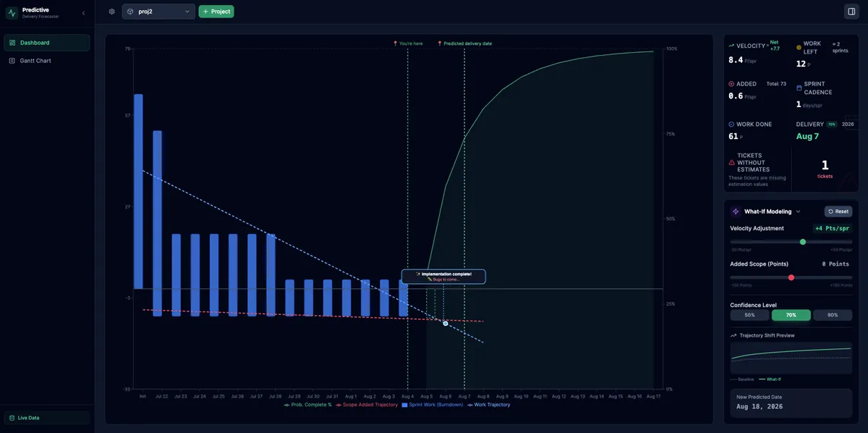Click the 8.4 velocity value
The image size is (868, 433).
pyautogui.click(x=736, y=60)
